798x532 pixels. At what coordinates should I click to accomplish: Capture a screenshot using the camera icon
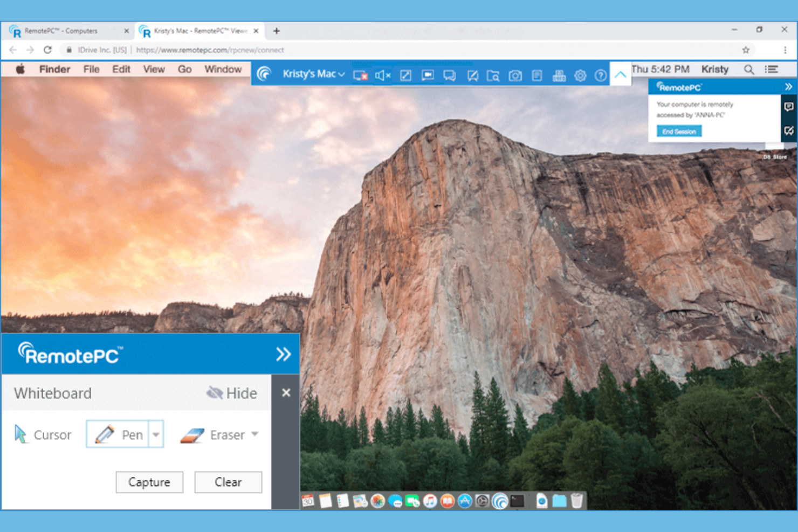pyautogui.click(x=515, y=75)
